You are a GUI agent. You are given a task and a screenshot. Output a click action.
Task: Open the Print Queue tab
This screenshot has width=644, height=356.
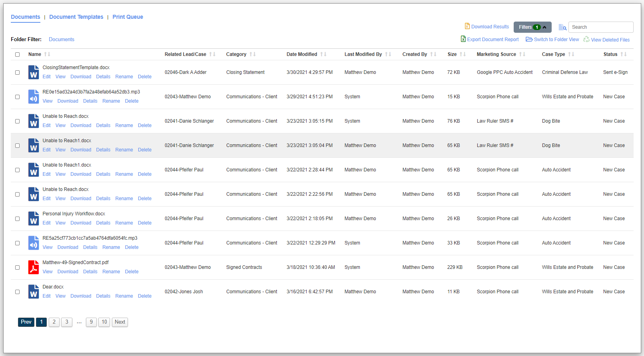(128, 17)
